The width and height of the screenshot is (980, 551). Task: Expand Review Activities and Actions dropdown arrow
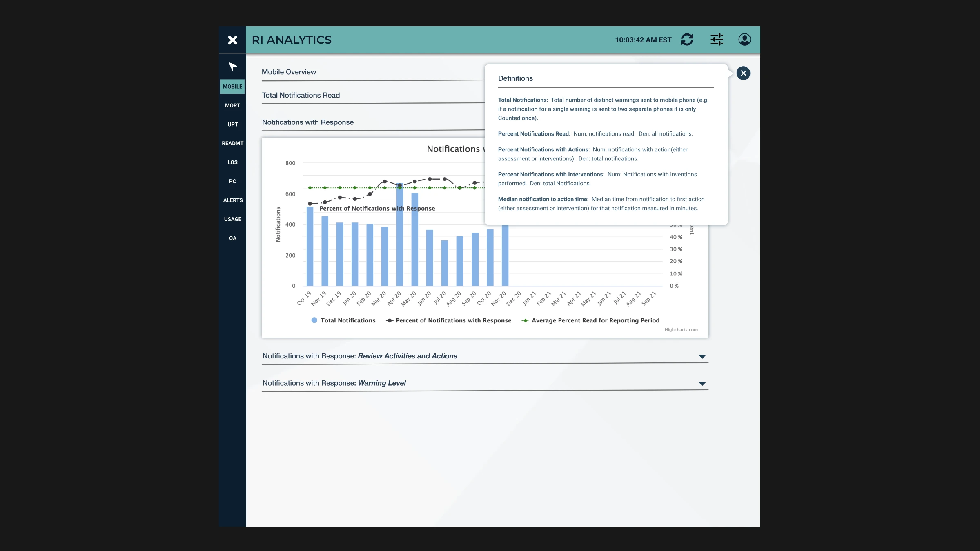pos(702,357)
